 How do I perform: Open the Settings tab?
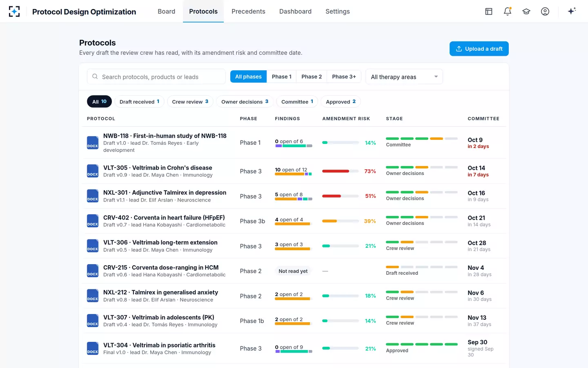point(338,11)
